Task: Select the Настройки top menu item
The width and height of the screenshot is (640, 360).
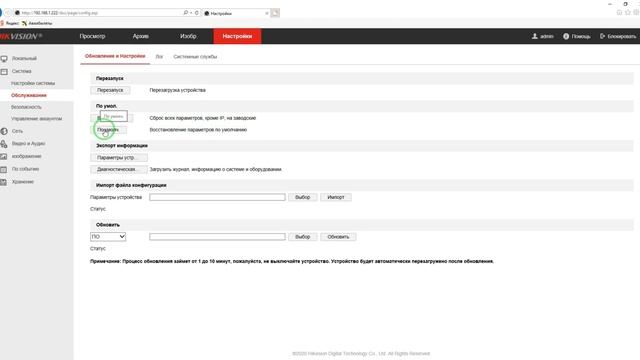Action: [x=237, y=36]
